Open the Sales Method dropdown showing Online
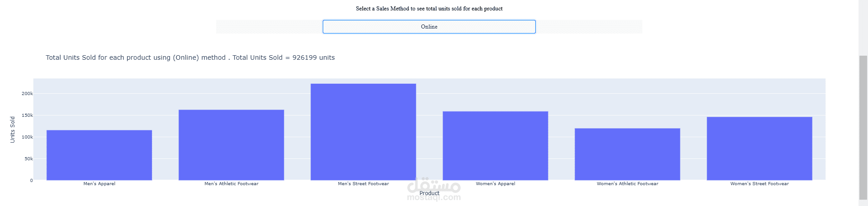 coord(429,27)
